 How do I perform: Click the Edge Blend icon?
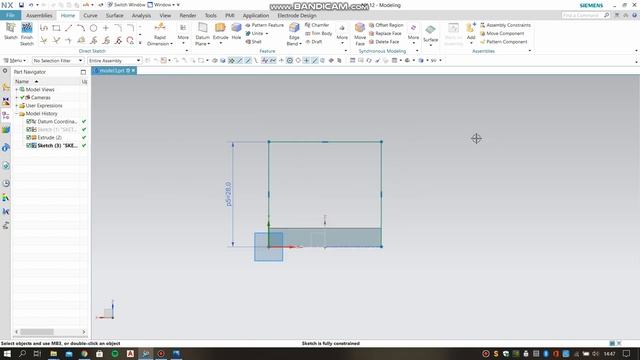pos(294,28)
